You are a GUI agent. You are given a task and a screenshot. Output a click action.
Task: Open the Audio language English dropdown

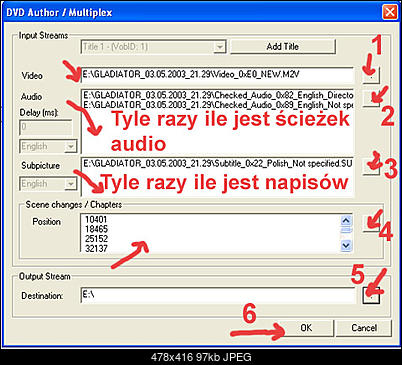[x=48, y=146]
